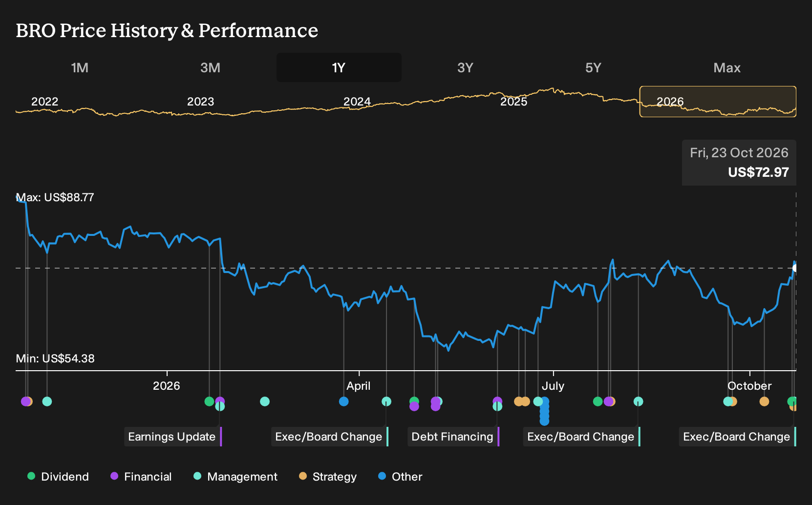Jump to 2024 in the overview timeline
The width and height of the screenshot is (812, 505).
(x=357, y=102)
